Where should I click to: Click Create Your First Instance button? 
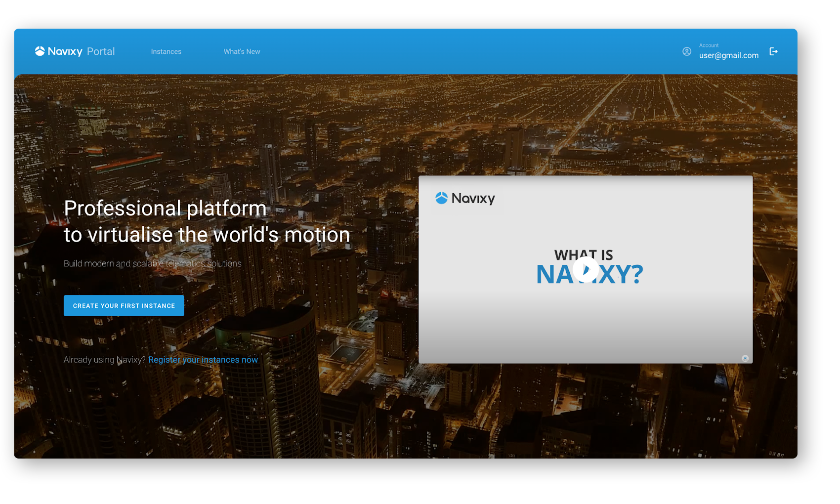point(124,306)
